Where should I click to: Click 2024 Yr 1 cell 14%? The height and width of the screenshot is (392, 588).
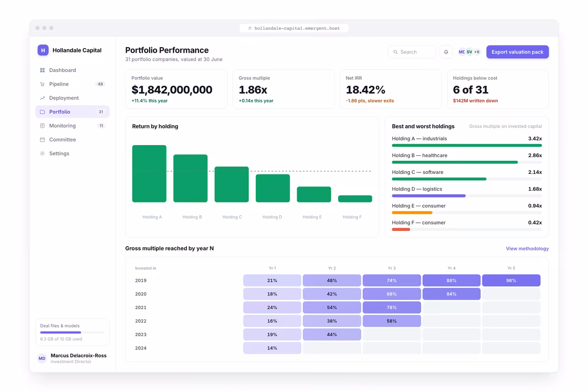(x=272, y=348)
